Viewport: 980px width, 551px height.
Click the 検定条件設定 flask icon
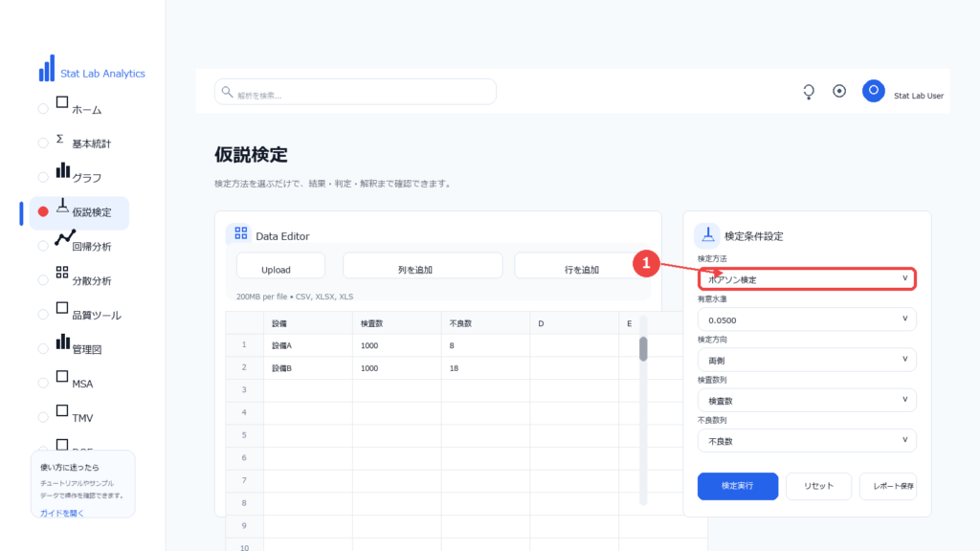pos(707,234)
